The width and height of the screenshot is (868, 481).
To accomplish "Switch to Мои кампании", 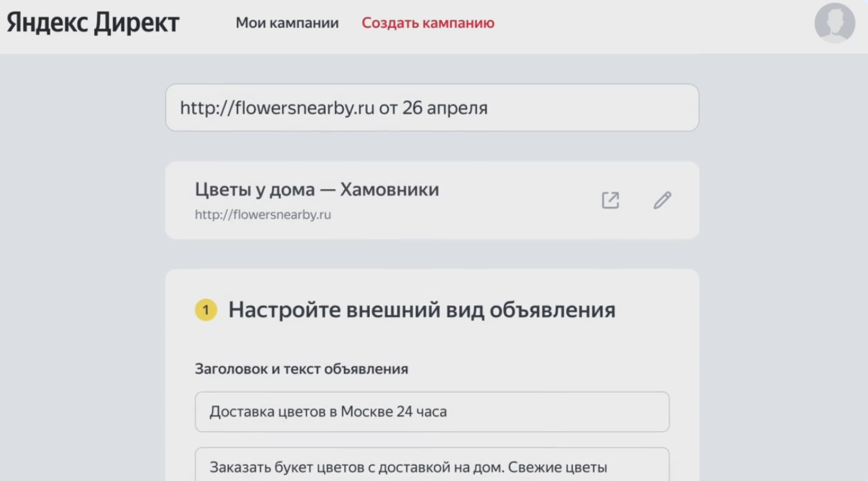I will [288, 23].
